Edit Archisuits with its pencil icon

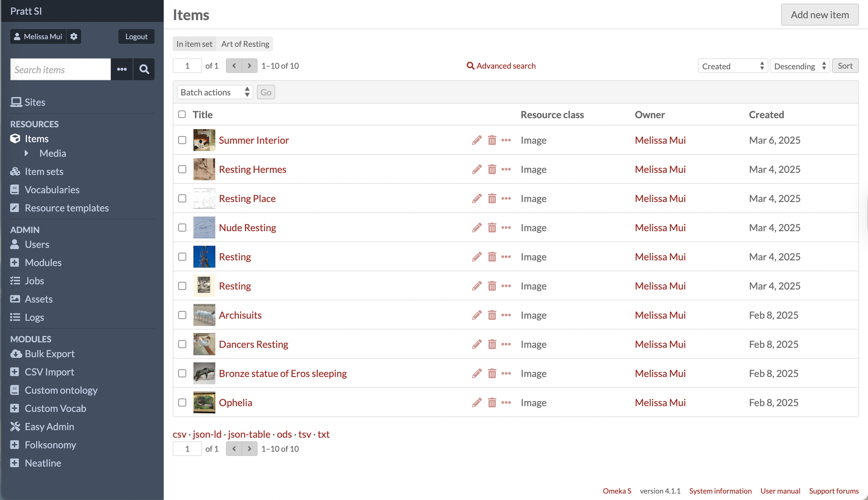pos(477,315)
